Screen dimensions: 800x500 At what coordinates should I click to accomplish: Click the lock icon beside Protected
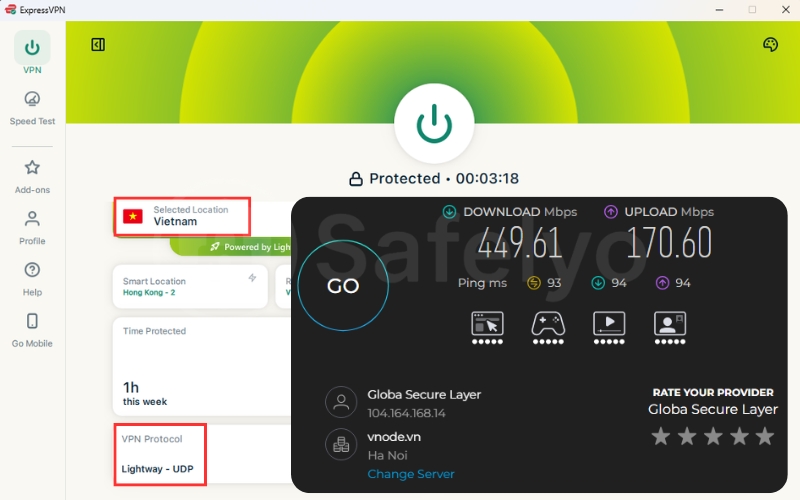click(356, 179)
